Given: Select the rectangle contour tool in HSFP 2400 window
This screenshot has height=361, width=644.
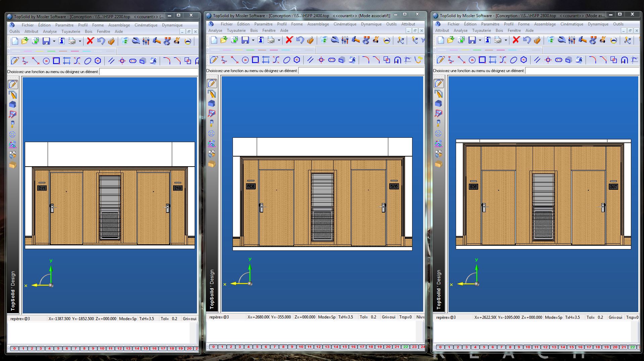Looking at the screenshot, I should tap(255, 60).
